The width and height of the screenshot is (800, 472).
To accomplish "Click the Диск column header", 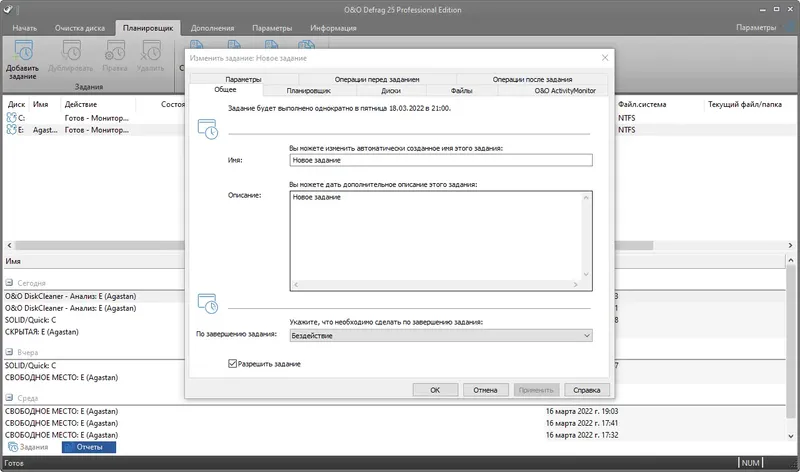I will click(x=16, y=104).
